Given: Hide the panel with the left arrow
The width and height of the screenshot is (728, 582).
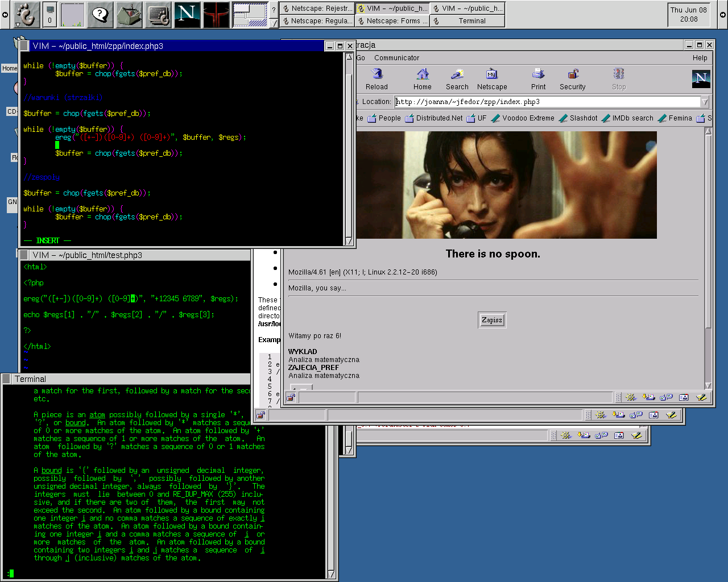Looking at the screenshot, I should (5, 15).
